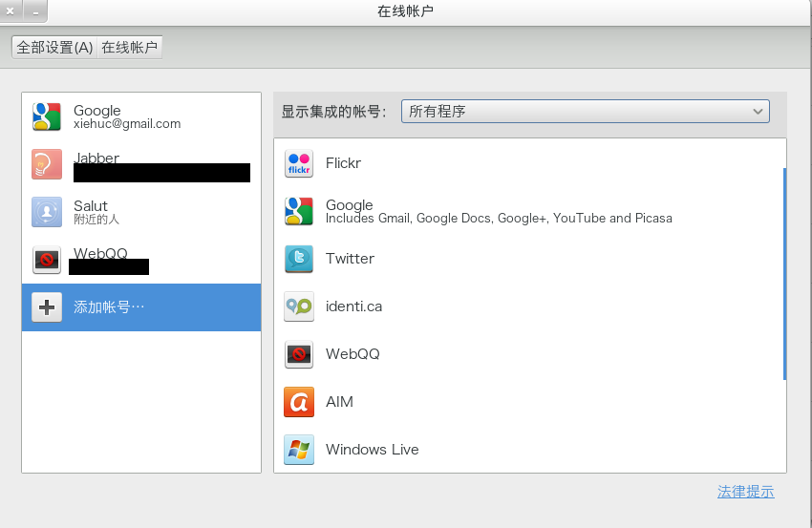Click the Flickr provider icon
The width and height of the screenshot is (812, 528).
(x=299, y=163)
